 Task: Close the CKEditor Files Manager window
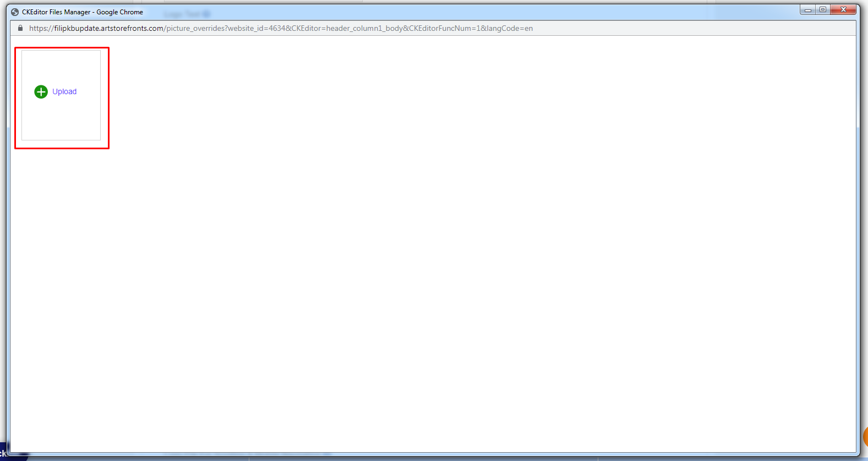(843, 10)
